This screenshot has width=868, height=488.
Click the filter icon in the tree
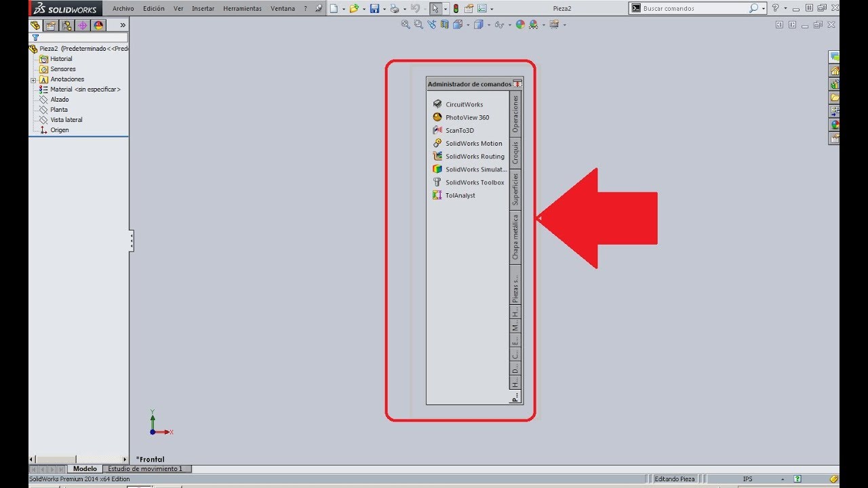point(35,37)
